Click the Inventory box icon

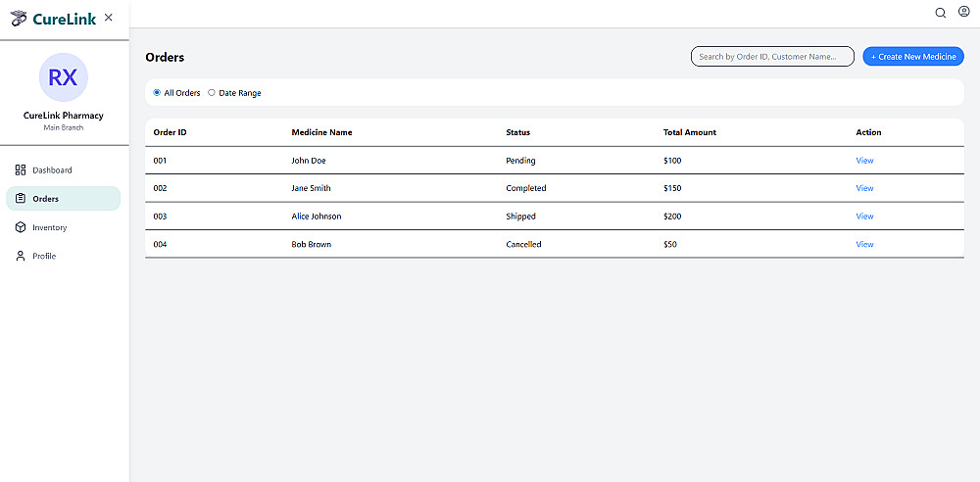(x=21, y=227)
